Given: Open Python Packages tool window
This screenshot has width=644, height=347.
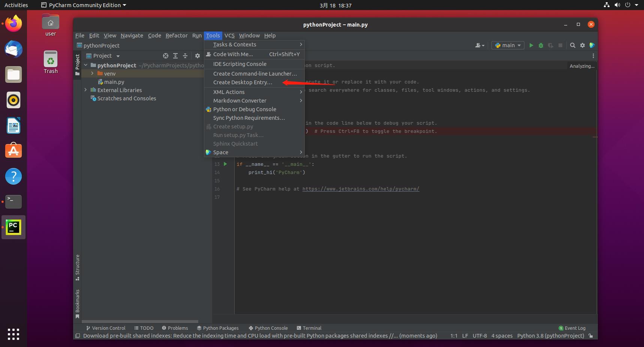Looking at the screenshot, I should coord(218,328).
